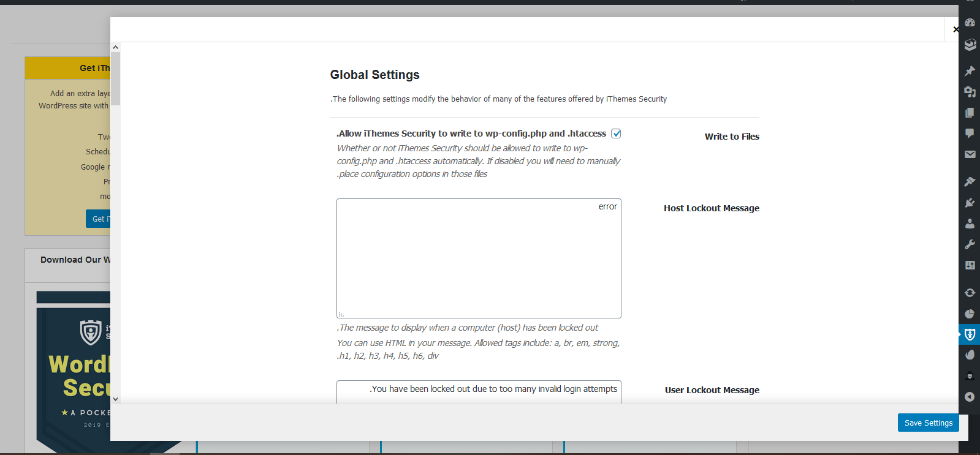
Task: Click the pie chart icon in sidebar
Action: tap(970, 314)
